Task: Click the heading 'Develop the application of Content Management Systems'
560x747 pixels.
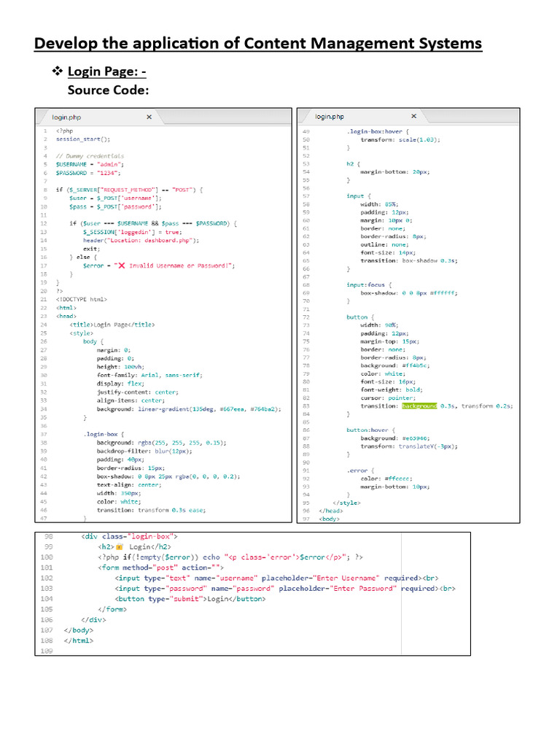Action: tap(258, 43)
